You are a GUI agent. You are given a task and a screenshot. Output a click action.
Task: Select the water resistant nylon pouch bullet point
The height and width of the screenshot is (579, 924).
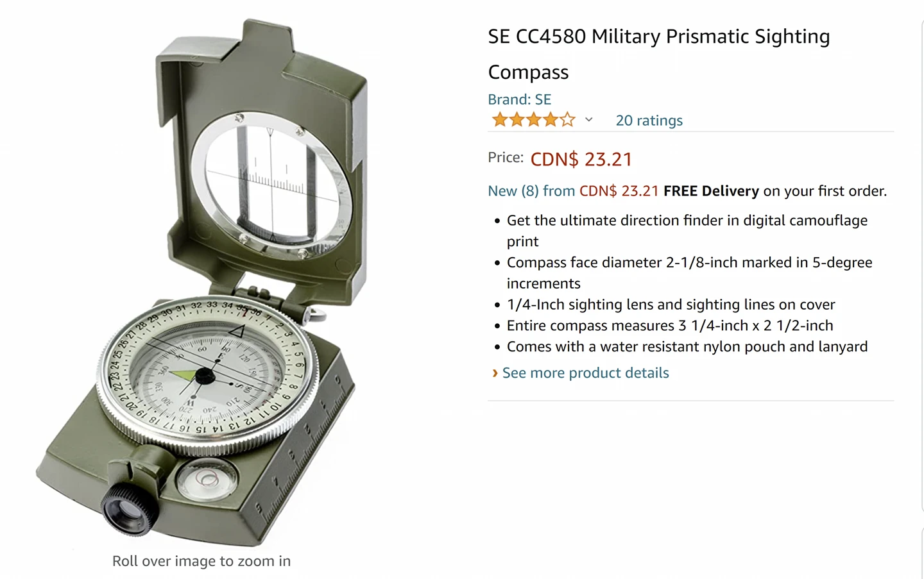coord(687,347)
